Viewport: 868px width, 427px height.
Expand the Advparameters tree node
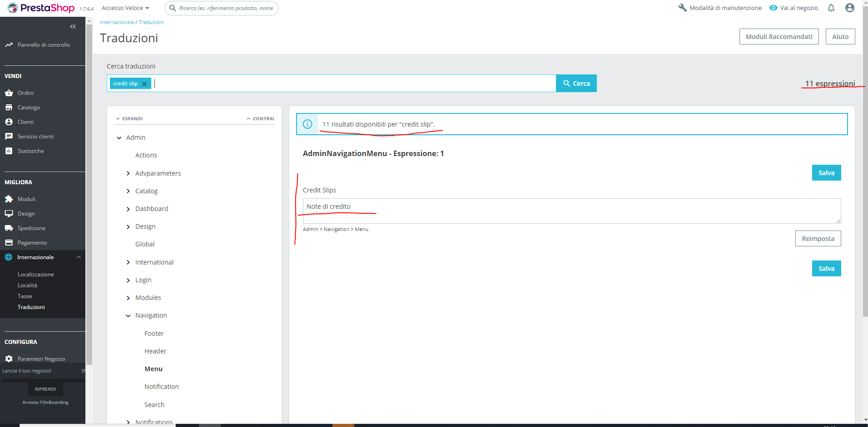[128, 173]
